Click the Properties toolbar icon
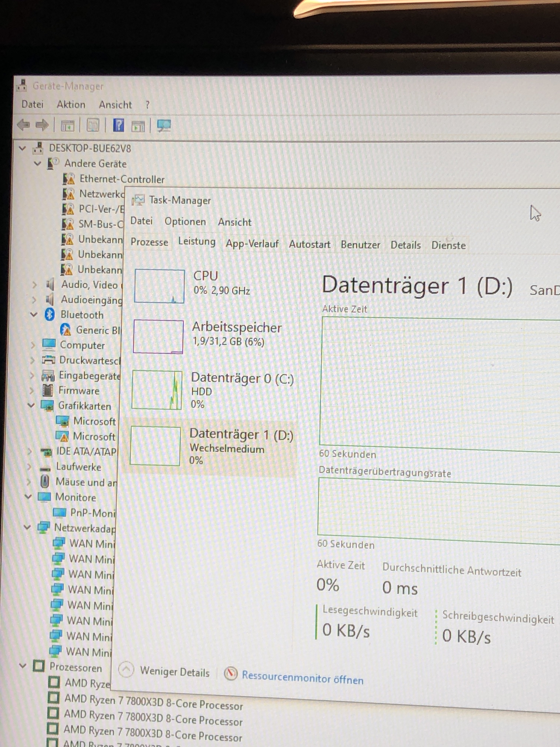The width and height of the screenshot is (560, 747). click(x=93, y=126)
